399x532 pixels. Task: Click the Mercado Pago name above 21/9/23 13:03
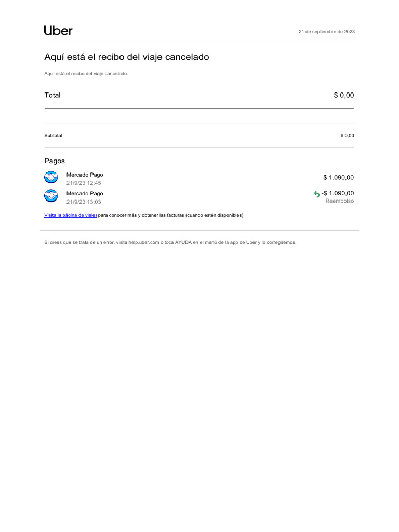click(x=85, y=193)
